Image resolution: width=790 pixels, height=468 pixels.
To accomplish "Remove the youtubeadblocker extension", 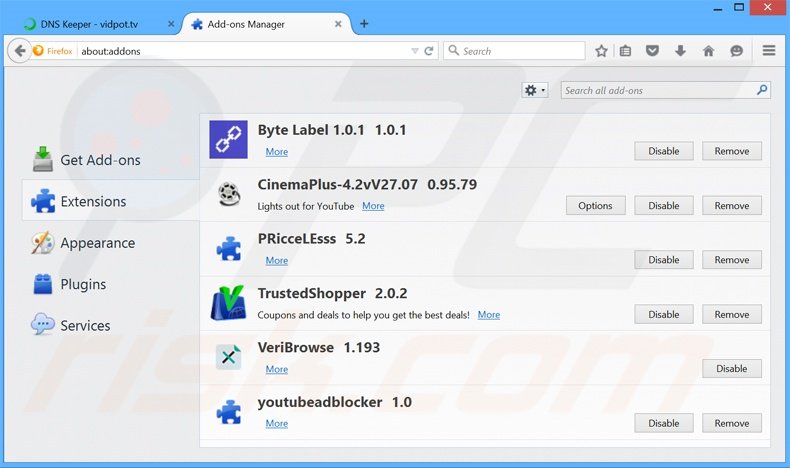I will pyautogui.click(x=732, y=423).
